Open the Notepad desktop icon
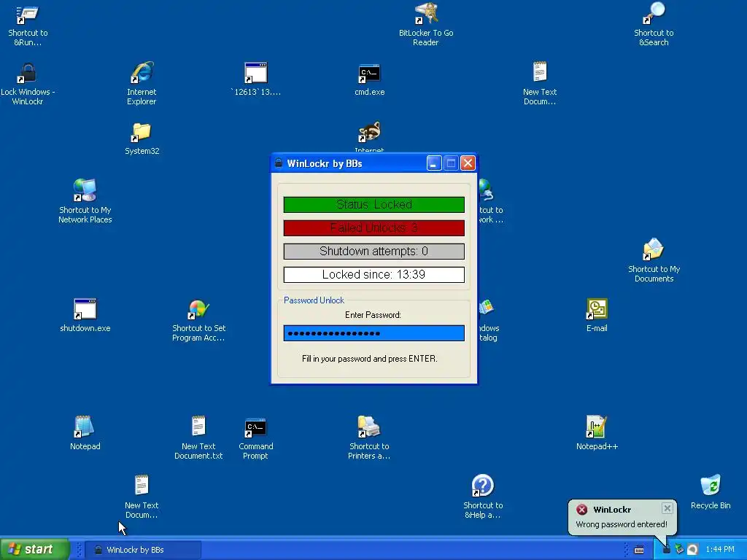The width and height of the screenshot is (747, 560). [85, 433]
